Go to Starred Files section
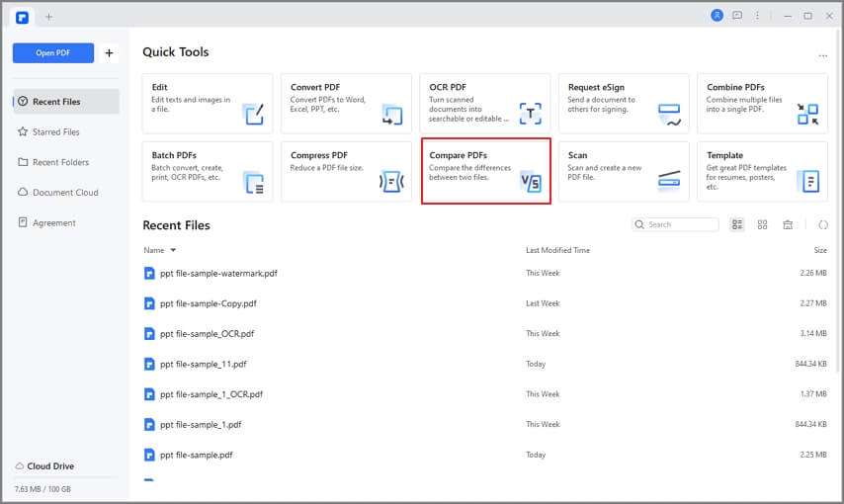 pos(56,131)
